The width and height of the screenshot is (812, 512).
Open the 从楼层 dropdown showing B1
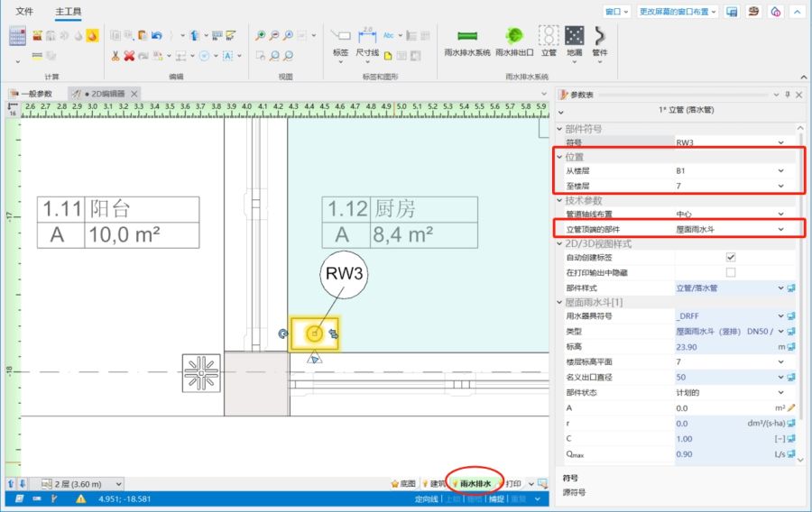780,169
